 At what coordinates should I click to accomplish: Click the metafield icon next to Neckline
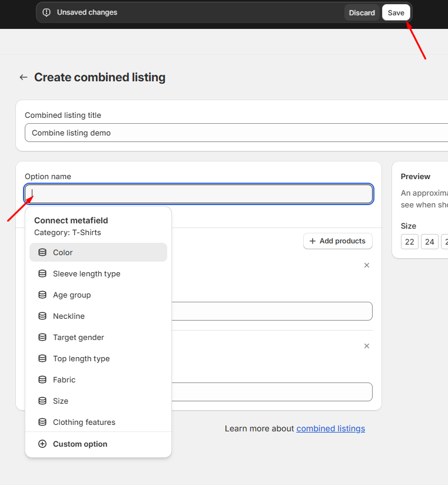click(x=42, y=316)
